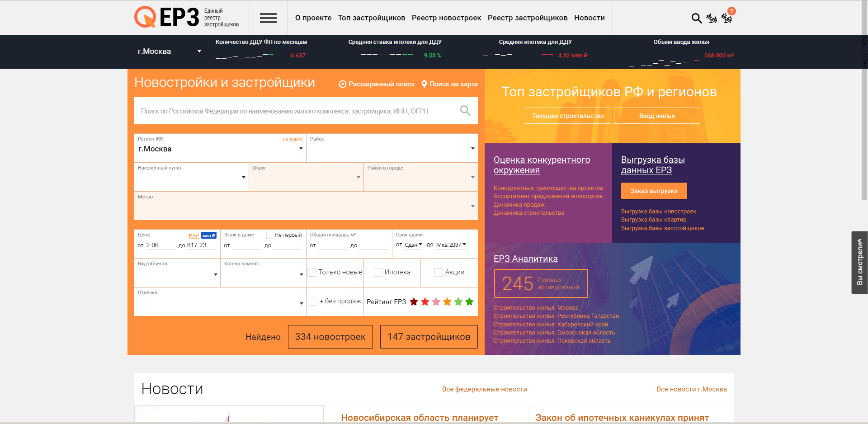
Task: Click the Заказ выгрузки button
Action: click(x=654, y=191)
